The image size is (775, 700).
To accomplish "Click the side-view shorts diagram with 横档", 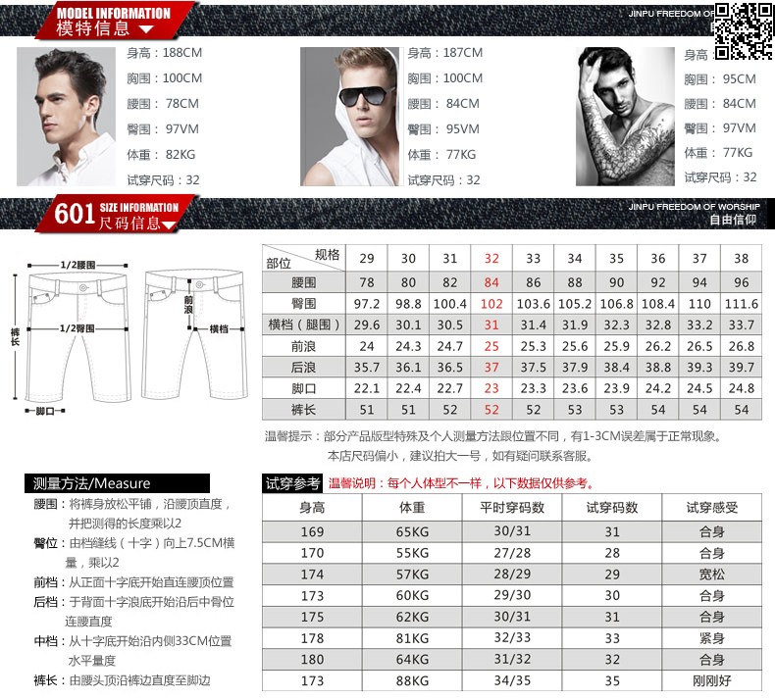I will (195, 334).
